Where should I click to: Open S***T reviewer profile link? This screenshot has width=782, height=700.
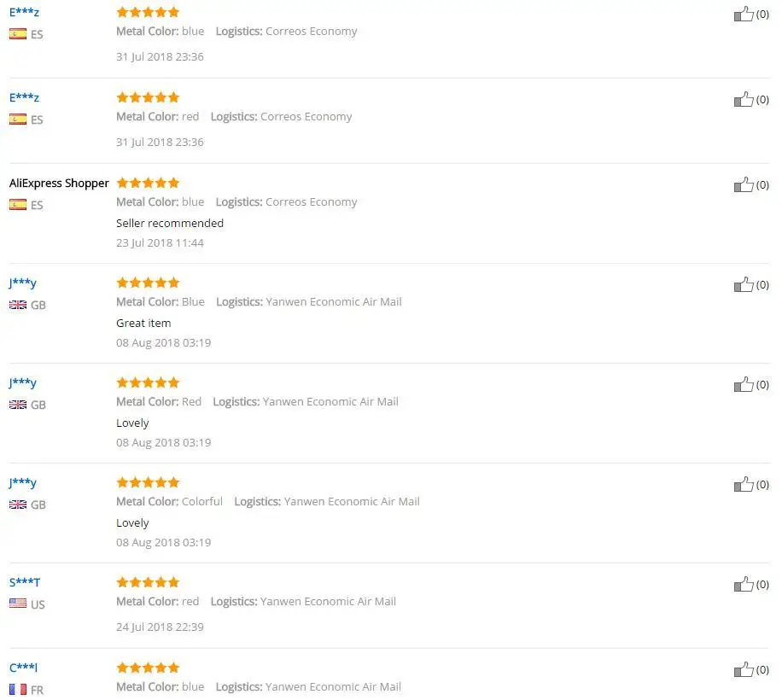click(25, 582)
